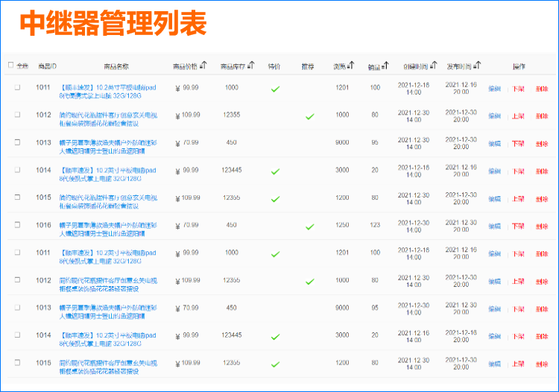Click 上架 for product 1016
This screenshot has height=392, width=559.
(x=518, y=227)
